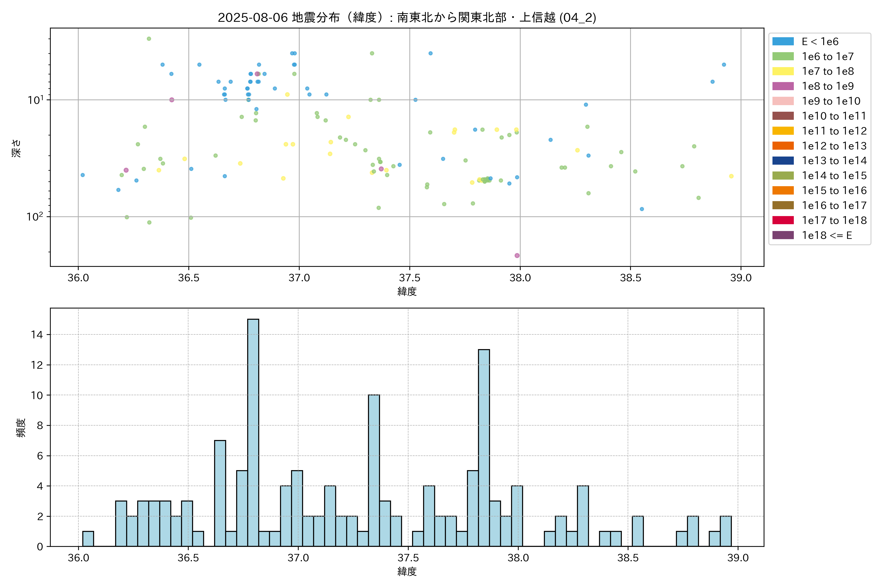Click the blue E < 1e6 legend swatch

(783, 42)
